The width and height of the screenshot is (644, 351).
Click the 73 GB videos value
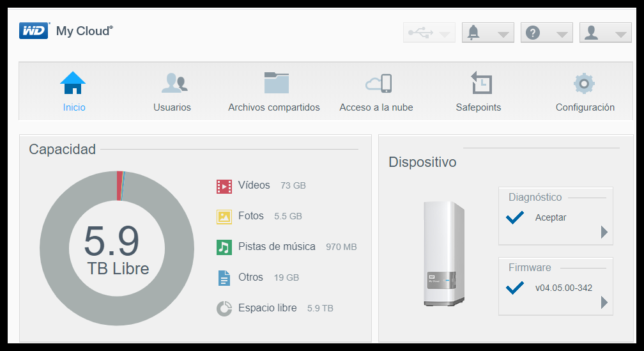pyautogui.click(x=293, y=186)
